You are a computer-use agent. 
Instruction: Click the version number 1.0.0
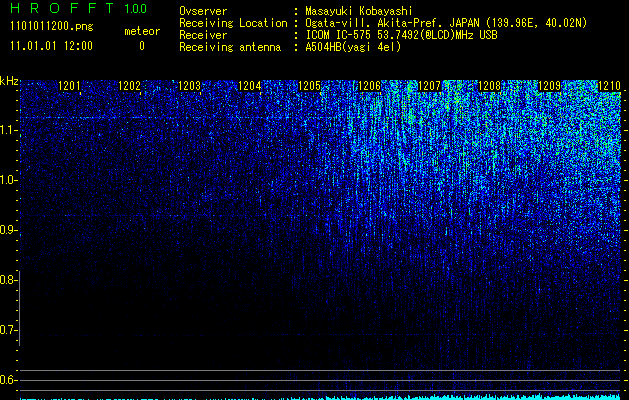136,8
